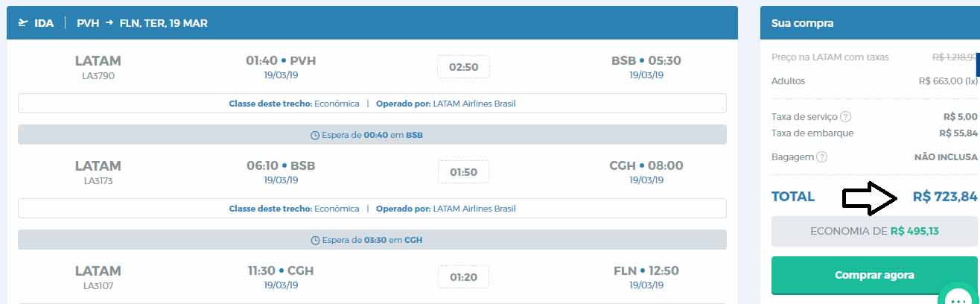Click the route arrow between PVH and FLN

point(109,23)
